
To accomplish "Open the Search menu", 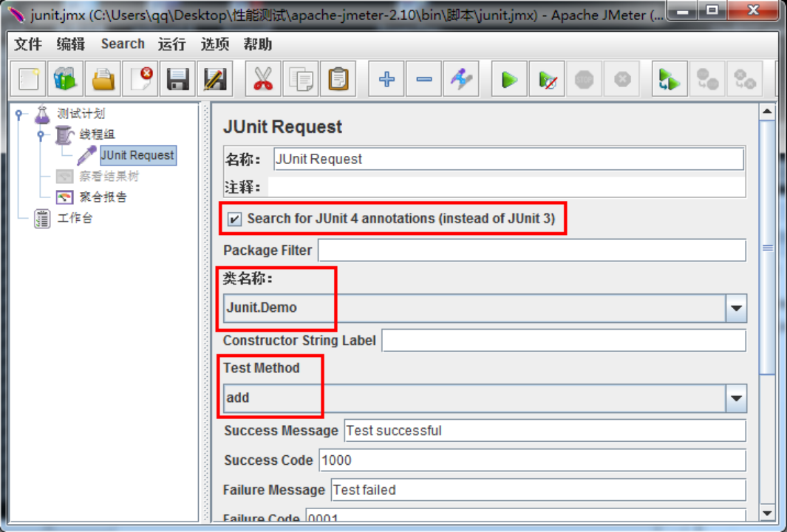I will pos(123,44).
